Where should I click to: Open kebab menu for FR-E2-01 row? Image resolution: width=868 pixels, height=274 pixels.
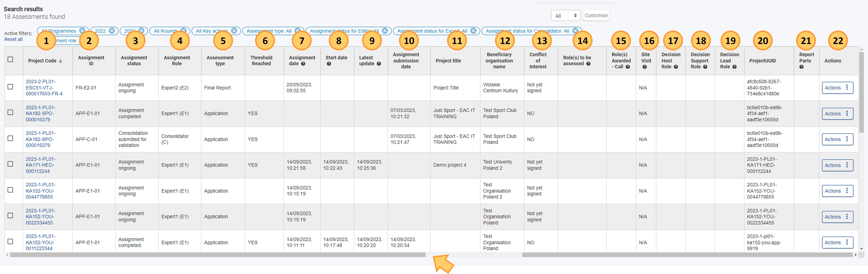(x=847, y=87)
